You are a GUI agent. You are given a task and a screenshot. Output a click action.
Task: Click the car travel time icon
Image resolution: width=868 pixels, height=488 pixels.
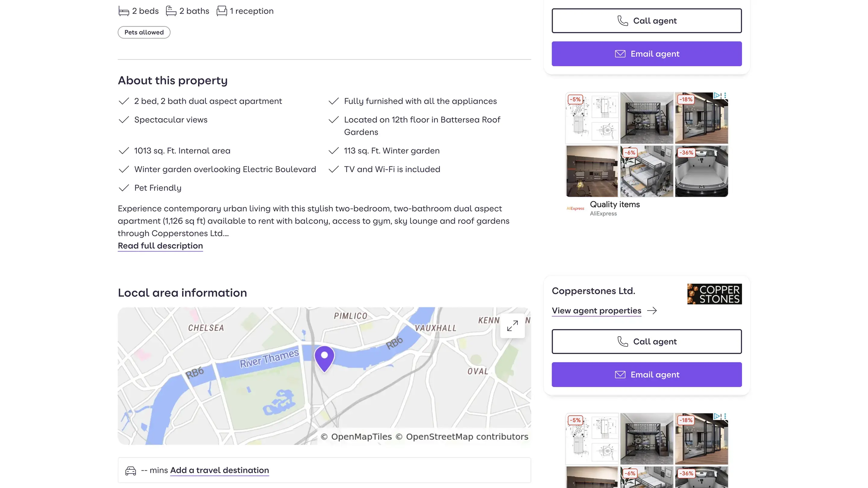point(131,471)
